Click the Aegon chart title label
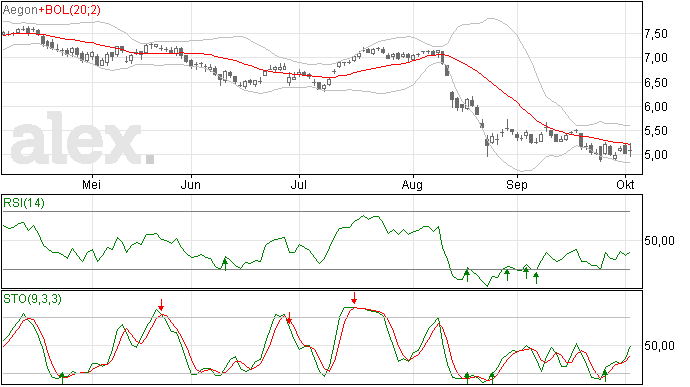 21,10
